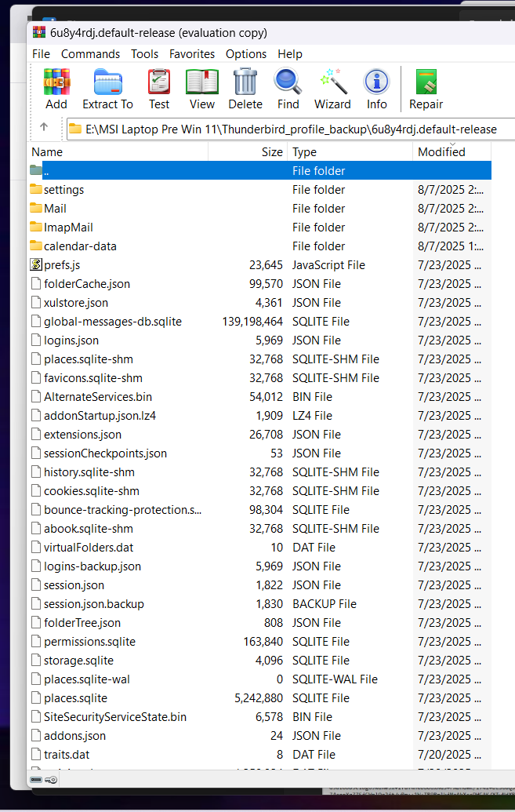Open the Favorites menu

click(192, 54)
